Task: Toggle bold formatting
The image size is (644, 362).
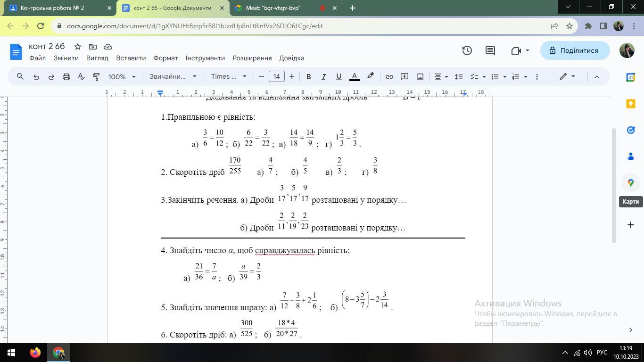Action: 308,76
